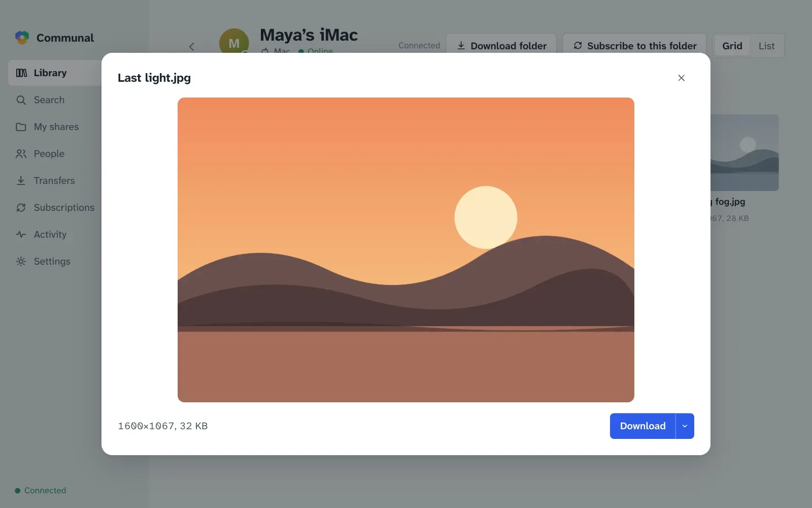Click the fog.jpg file name

click(728, 202)
